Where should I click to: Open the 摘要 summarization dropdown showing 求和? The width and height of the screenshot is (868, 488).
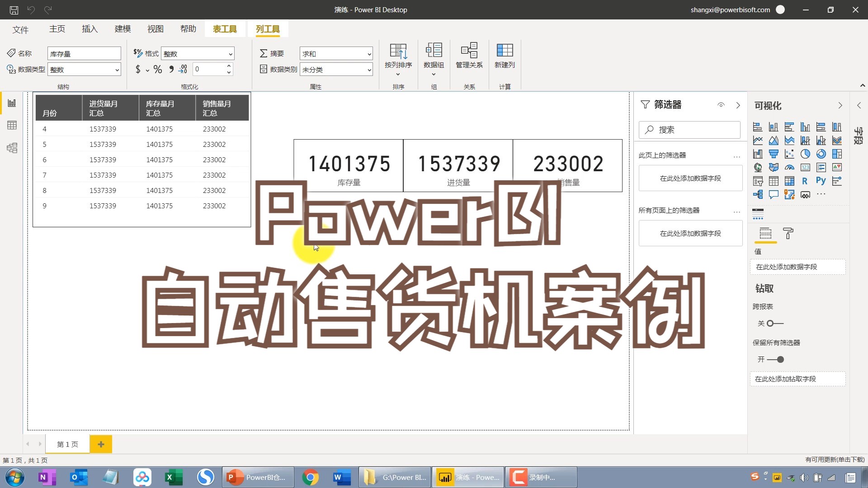coord(336,53)
